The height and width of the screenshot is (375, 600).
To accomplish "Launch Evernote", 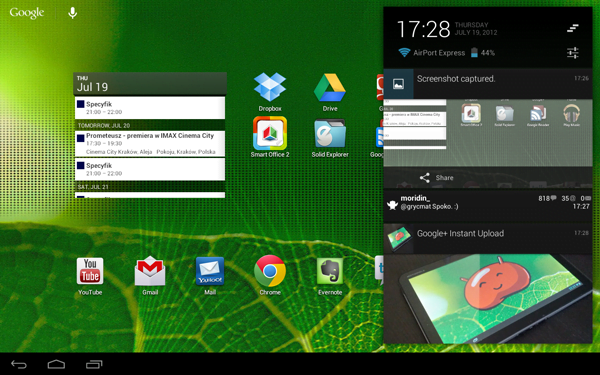I will tap(330, 276).
